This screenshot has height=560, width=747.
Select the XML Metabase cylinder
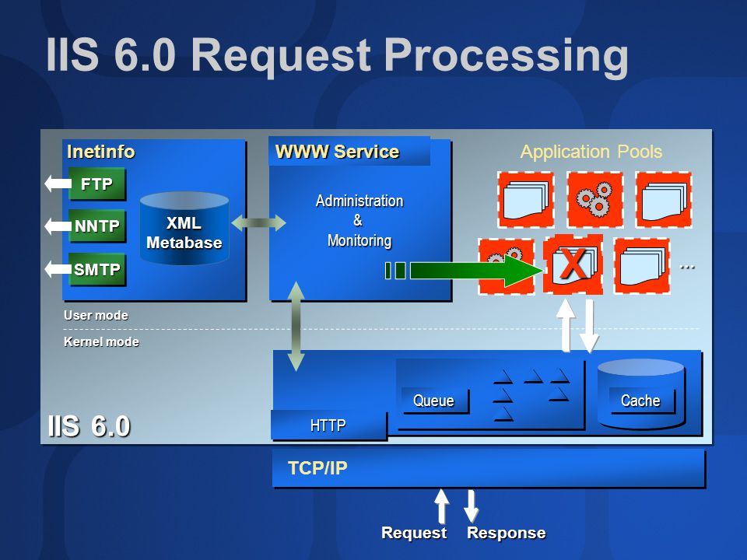click(184, 229)
